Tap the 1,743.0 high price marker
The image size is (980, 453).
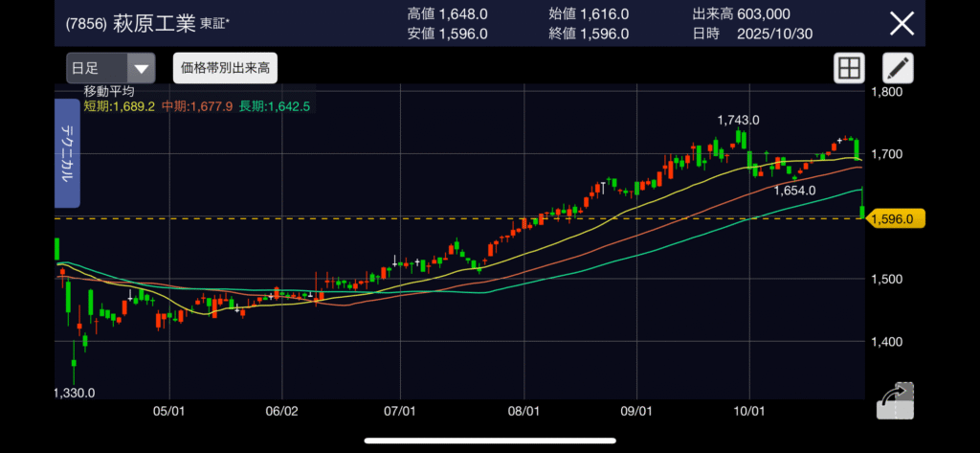(738, 120)
